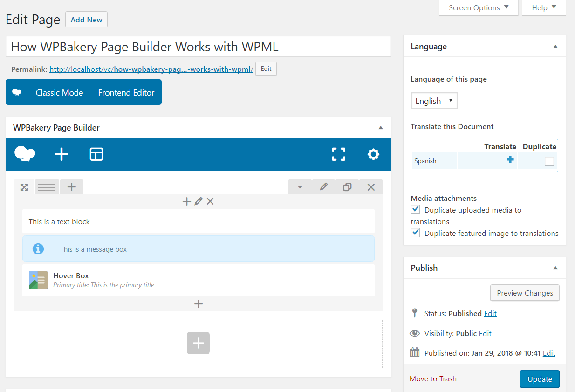
Task: Switch to Frontend Editor
Action: (126, 92)
